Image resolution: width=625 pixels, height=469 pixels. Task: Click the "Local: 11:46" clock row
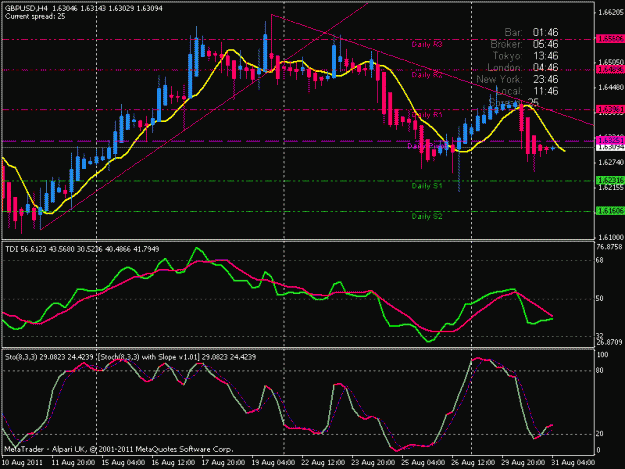[525, 91]
